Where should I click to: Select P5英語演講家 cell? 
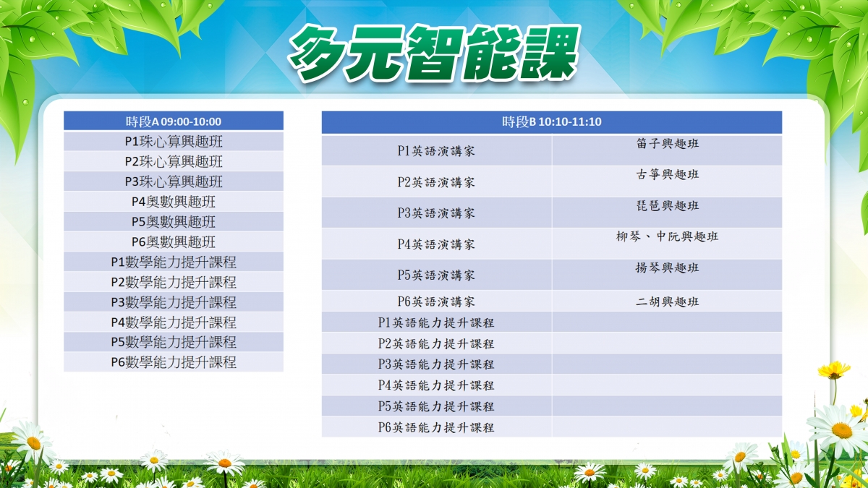(437, 275)
